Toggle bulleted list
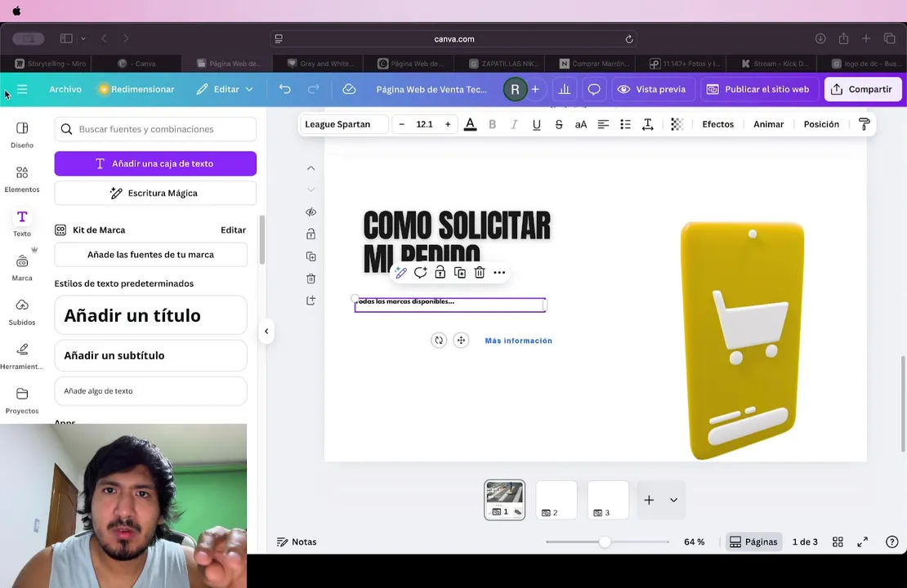Image resolution: width=907 pixels, height=588 pixels. [625, 124]
